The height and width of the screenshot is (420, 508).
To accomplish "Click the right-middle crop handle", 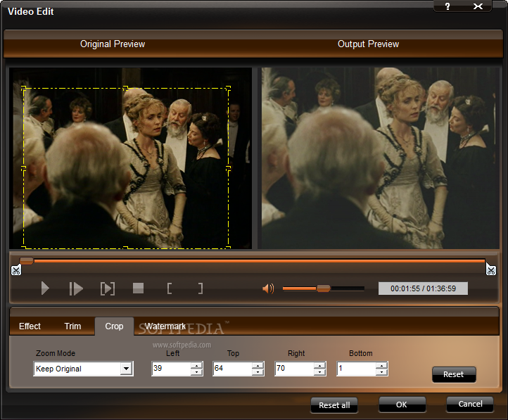I will tap(229, 168).
